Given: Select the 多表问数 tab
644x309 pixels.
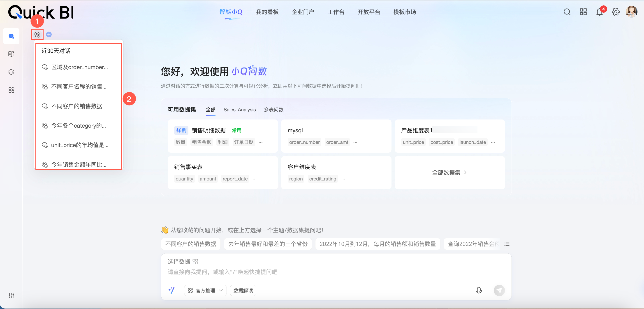Looking at the screenshot, I should [273, 110].
